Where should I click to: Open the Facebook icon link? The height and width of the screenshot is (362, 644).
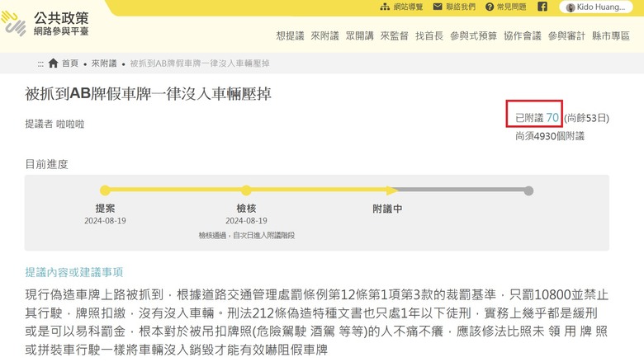[x=542, y=7]
